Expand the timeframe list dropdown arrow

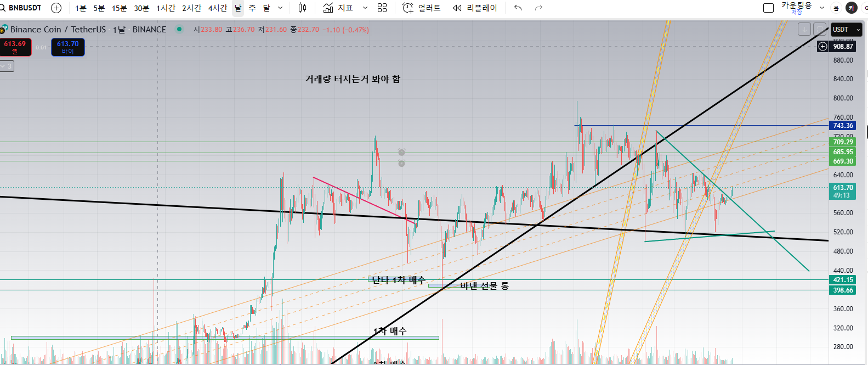(280, 8)
